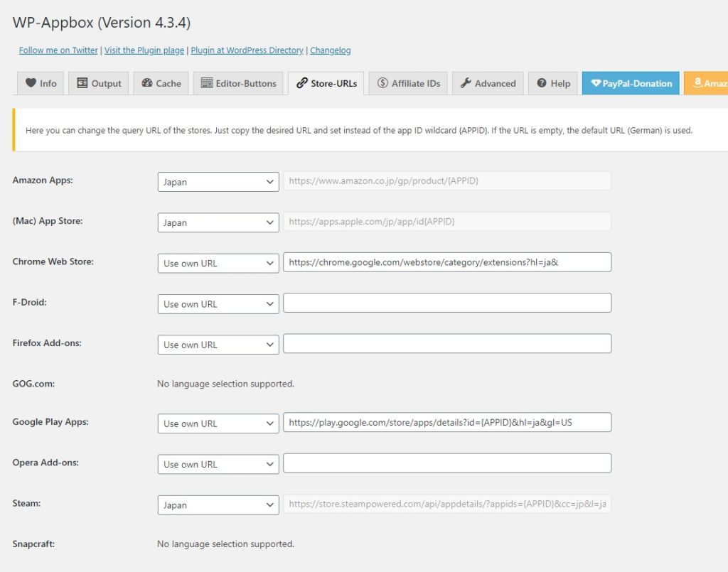The height and width of the screenshot is (572, 728).
Task: Switch to the Info tab
Action: point(41,84)
